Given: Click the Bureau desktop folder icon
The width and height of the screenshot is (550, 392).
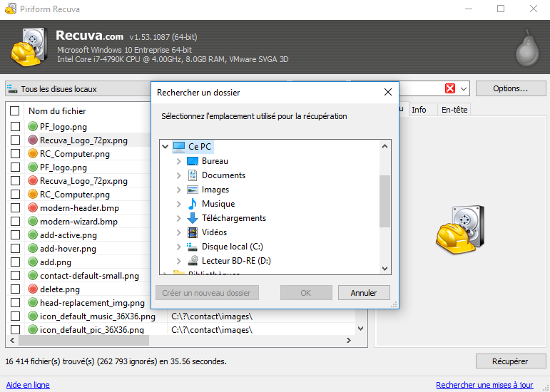Looking at the screenshot, I should click(x=192, y=161).
